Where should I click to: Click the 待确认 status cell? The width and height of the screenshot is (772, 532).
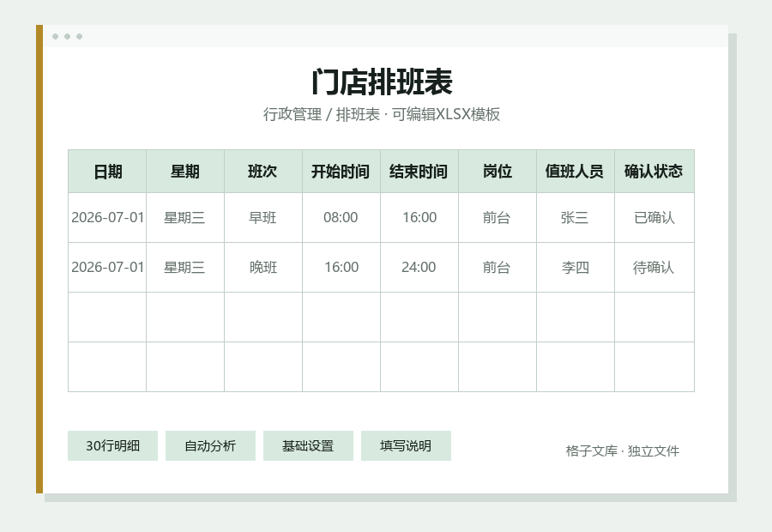(654, 267)
